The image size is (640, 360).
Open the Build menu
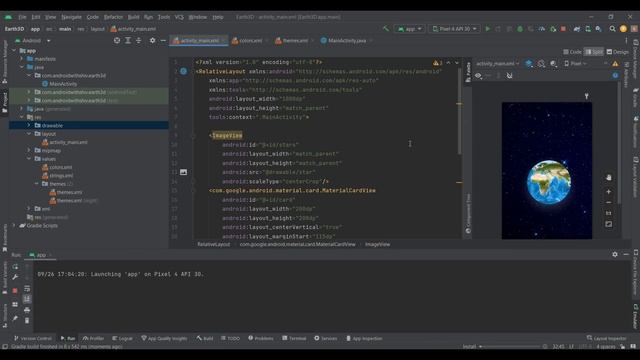click(x=133, y=17)
